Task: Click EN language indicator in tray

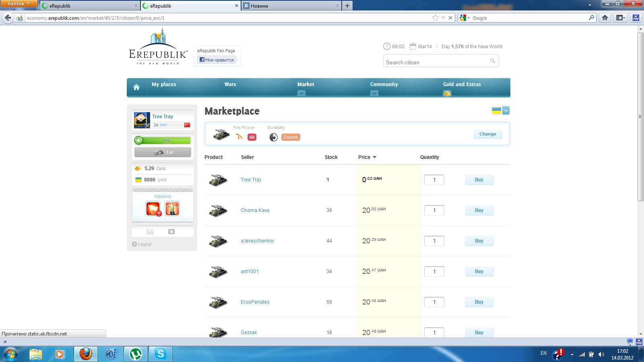Action: [x=543, y=353]
